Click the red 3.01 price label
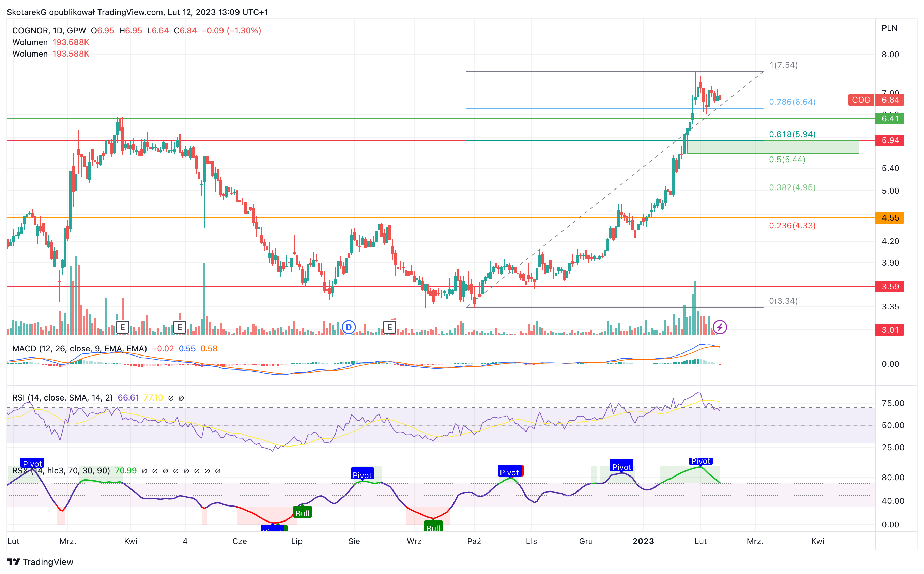The height and width of the screenshot is (574, 924). (x=890, y=330)
